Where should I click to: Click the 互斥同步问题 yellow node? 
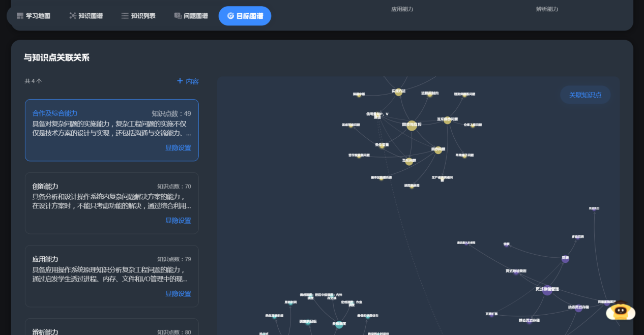[447, 120]
